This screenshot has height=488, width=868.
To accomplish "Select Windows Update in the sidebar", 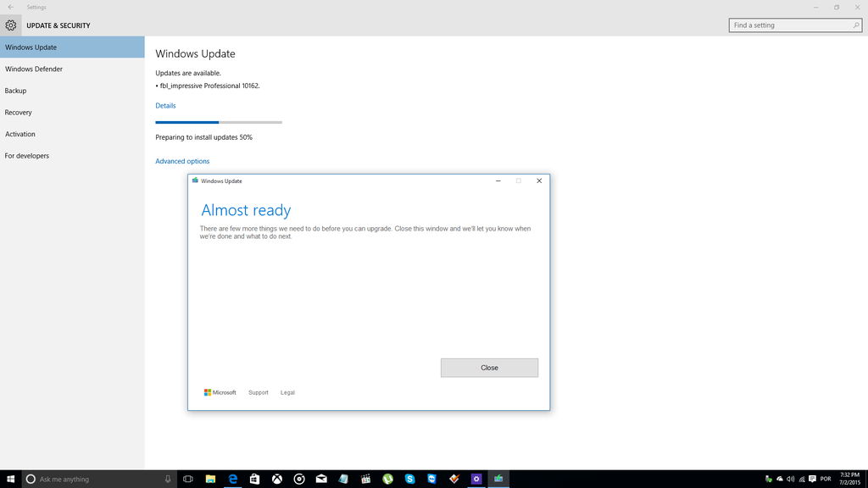I will click(72, 47).
